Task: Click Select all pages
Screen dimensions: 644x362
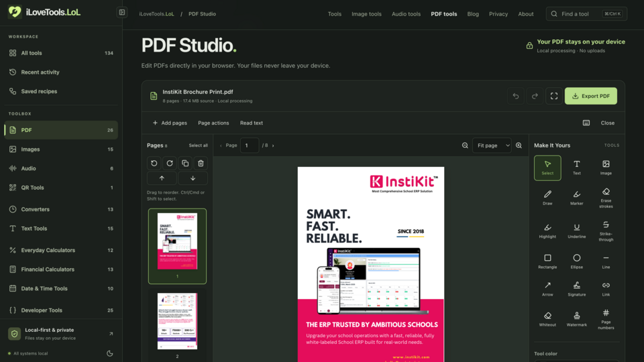Action: [198, 145]
